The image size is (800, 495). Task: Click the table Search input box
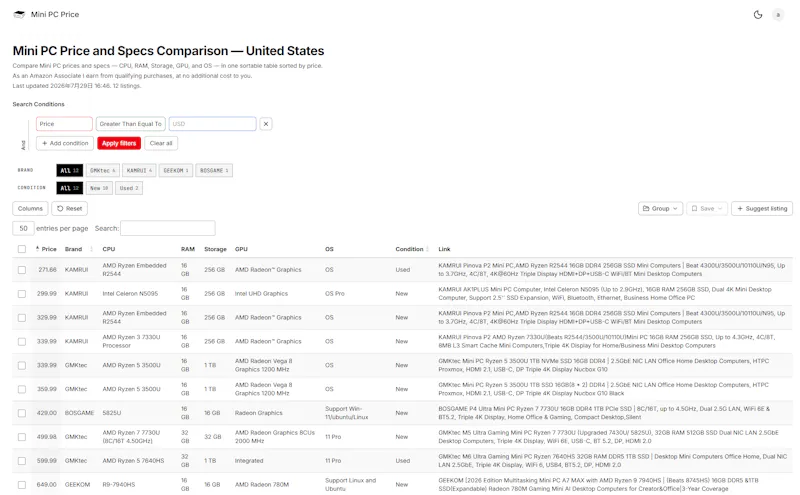coord(168,228)
